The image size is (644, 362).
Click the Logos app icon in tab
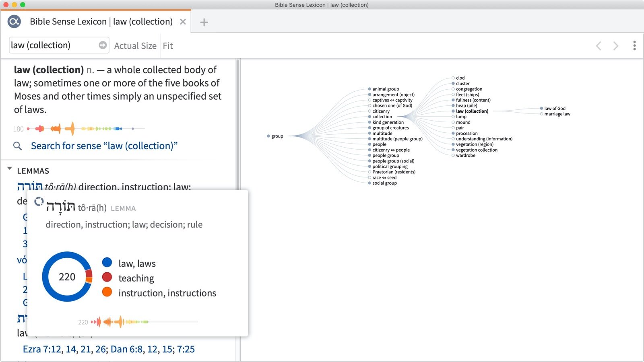(14, 21)
